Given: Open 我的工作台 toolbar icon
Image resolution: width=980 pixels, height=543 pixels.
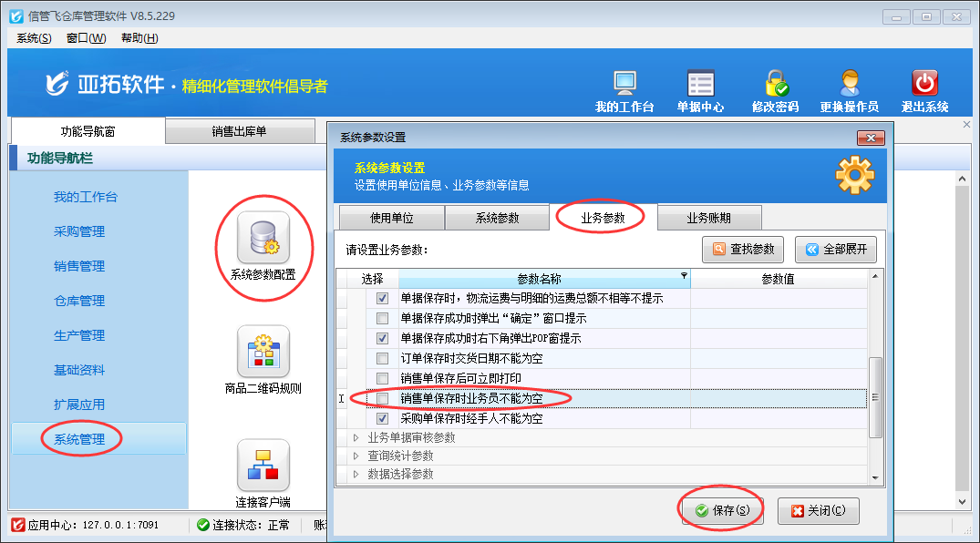Looking at the screenshot, I should (x=624, y=84).
